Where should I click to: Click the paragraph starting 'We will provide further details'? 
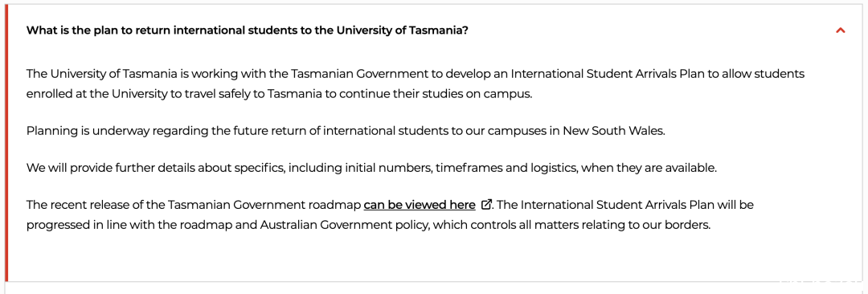(x=371, y=168)
